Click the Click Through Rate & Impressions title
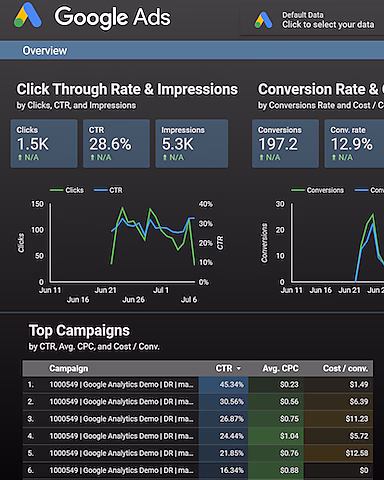The width and height of the screenshot is (384, 480). coord(127,89)
